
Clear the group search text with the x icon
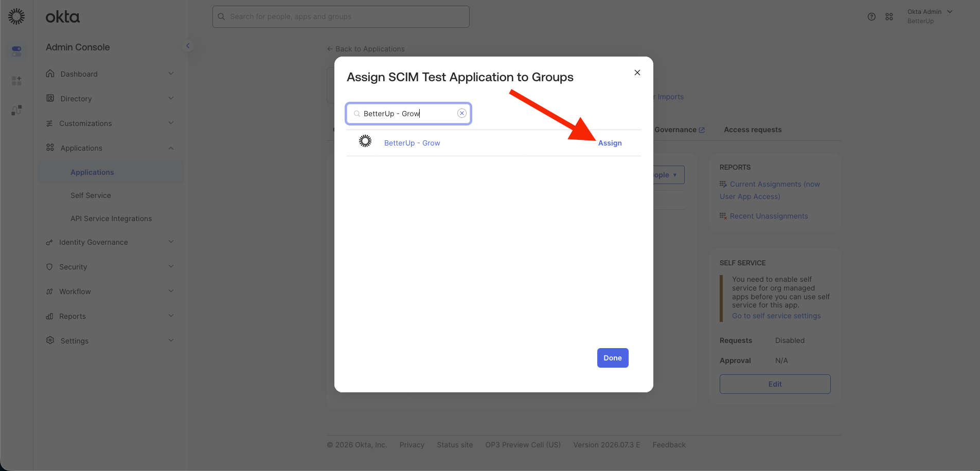click(462, 113)
